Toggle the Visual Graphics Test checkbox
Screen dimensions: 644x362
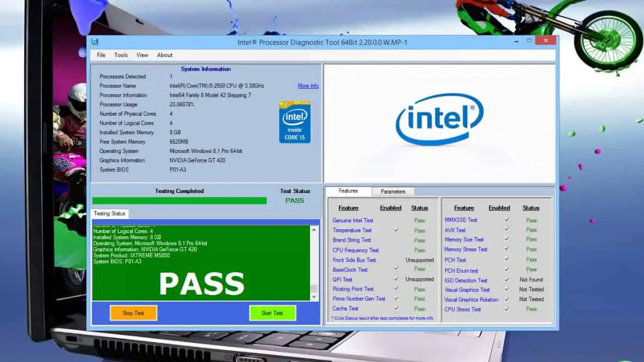coord(507,290)
